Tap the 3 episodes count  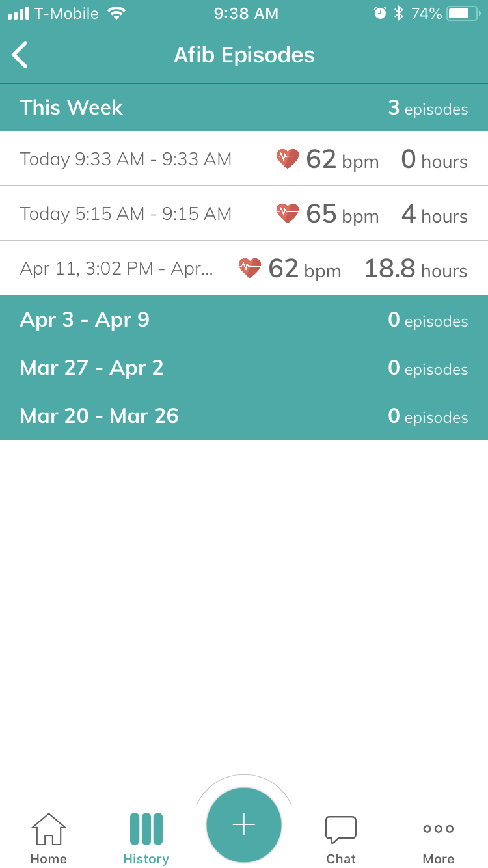coord(427,108)
